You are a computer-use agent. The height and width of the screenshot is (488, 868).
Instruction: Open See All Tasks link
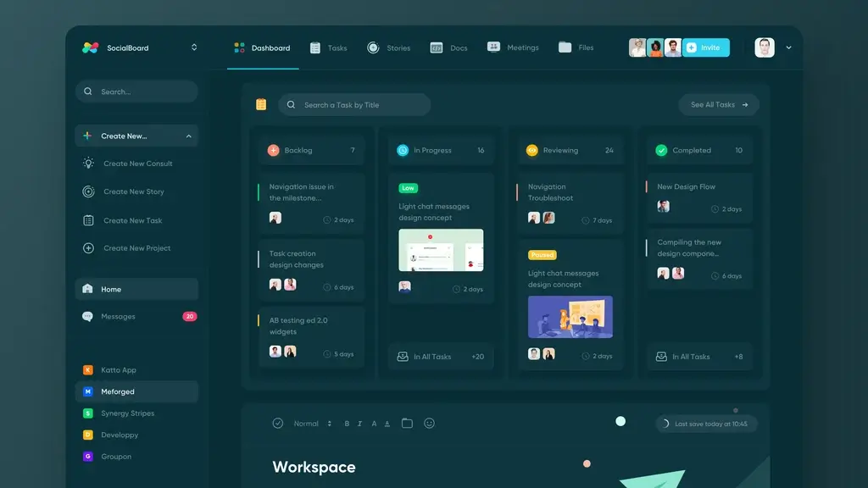point(718,104)
